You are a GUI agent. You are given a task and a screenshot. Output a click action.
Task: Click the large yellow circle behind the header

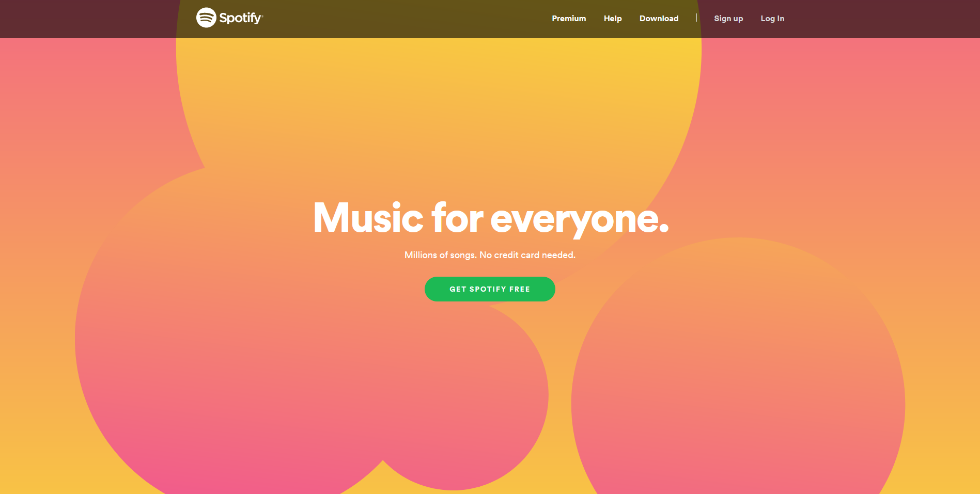point(438,103)
